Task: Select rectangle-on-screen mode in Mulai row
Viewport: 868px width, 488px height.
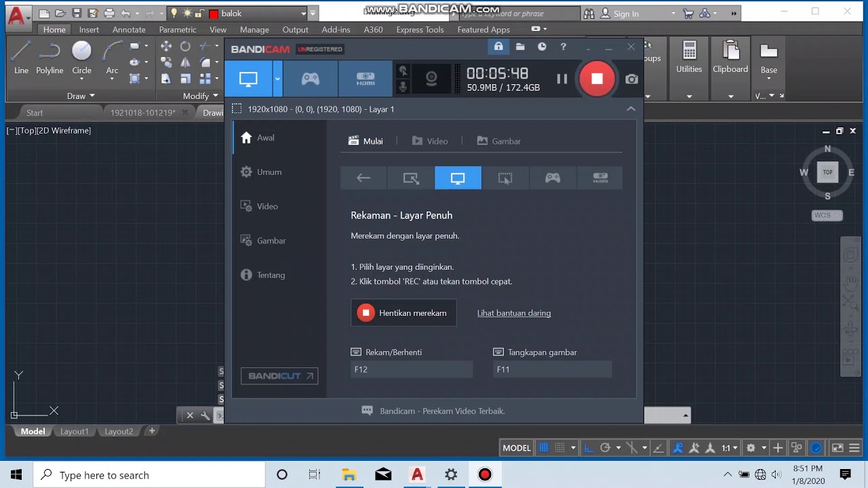Action: coord(411,178)
